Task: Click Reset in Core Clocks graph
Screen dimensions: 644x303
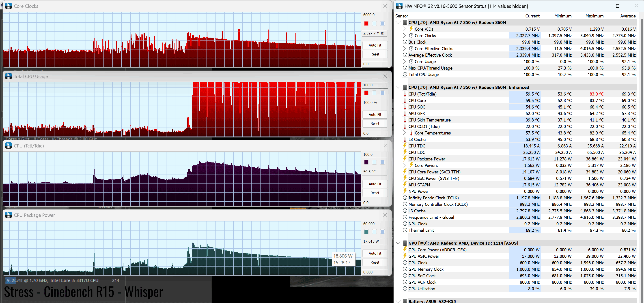Action: coord(375,54)
